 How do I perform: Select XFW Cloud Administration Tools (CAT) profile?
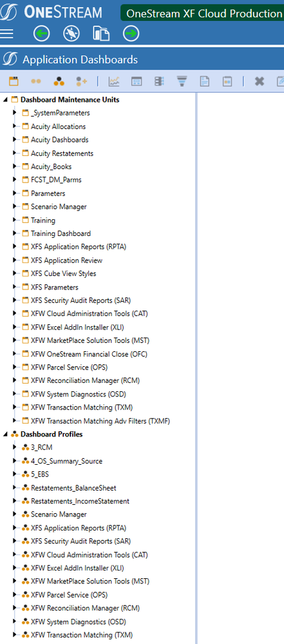[90, 555]
